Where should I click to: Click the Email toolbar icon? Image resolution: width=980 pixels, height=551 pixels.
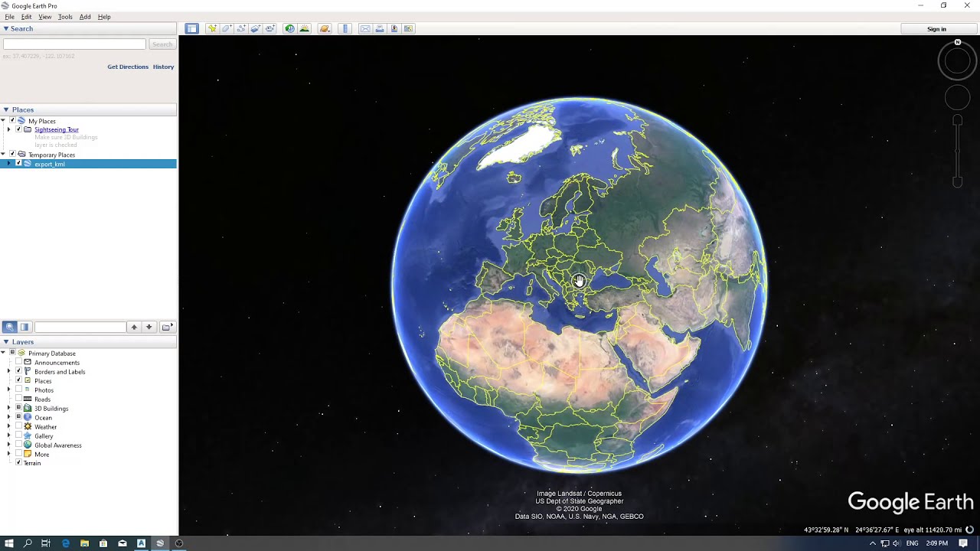(x=365, y=29)
